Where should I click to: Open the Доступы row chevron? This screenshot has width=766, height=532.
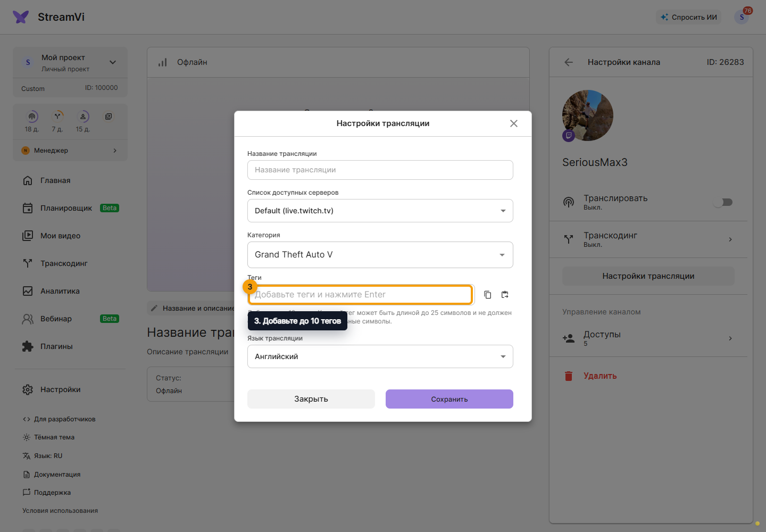tap(730, 338)
